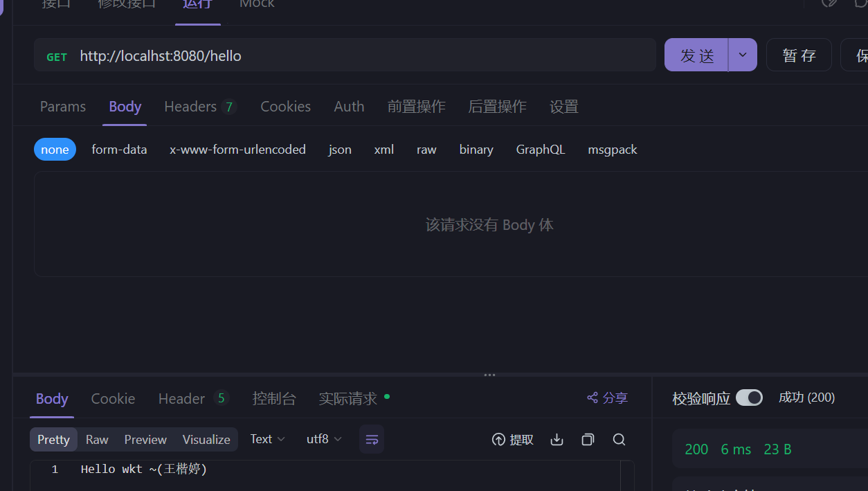Select the json body type
868x491 pixels.
[x=340, y=150]
